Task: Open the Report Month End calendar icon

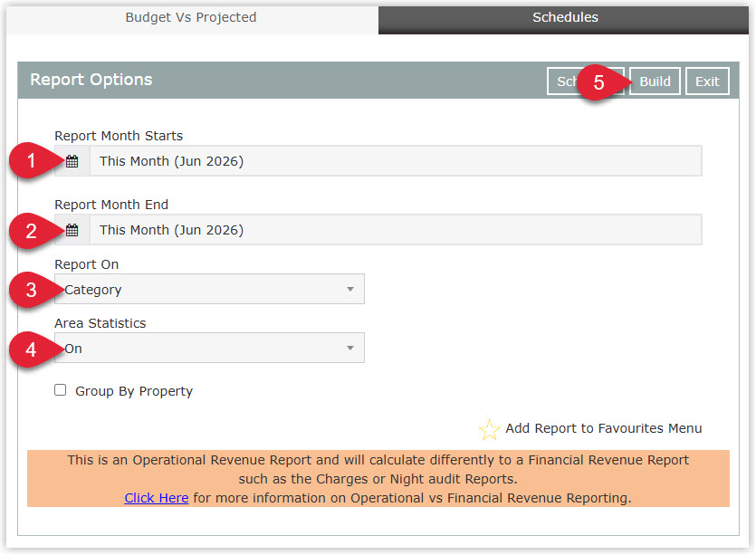Action: click(x=72, y=230)
